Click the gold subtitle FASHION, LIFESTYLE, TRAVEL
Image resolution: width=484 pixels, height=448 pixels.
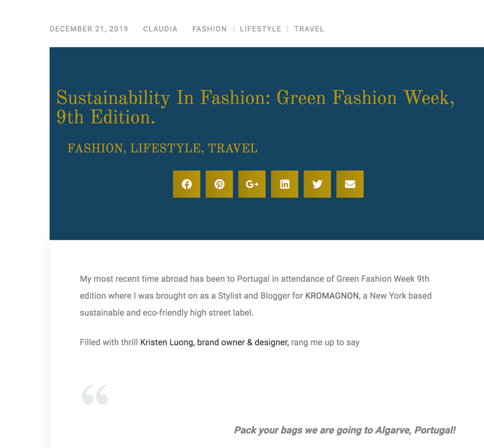click(x=162, y=149)
